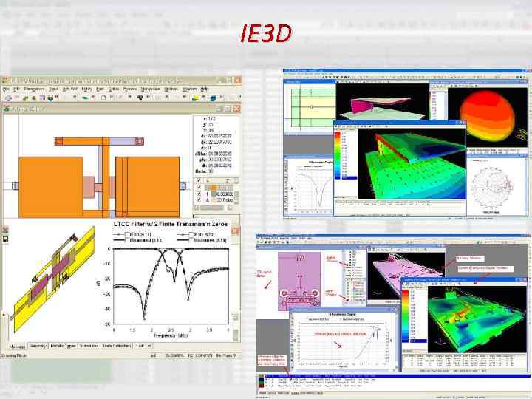Click the LTCC Filter S-parameter plot
The height and width of the screenshot is (399, 532).
171,287
